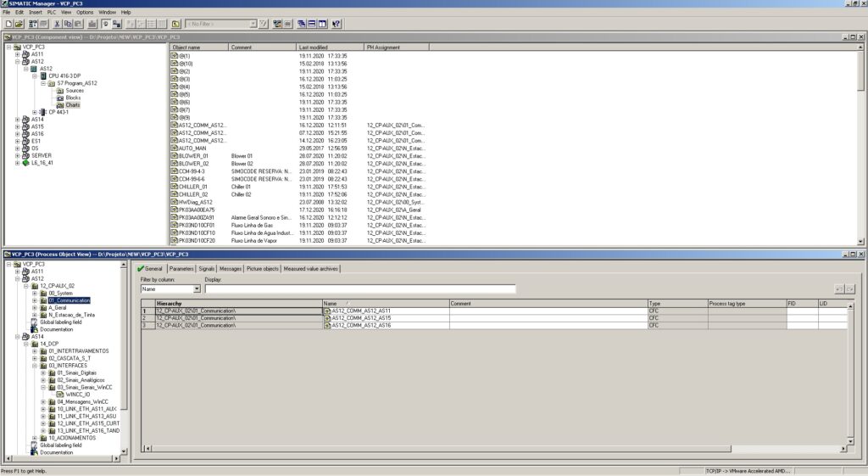Expand 10_ACIONAMENTOS folder in tree
The width and height of the screenshot is (868, 476).
tap(34, 438)
